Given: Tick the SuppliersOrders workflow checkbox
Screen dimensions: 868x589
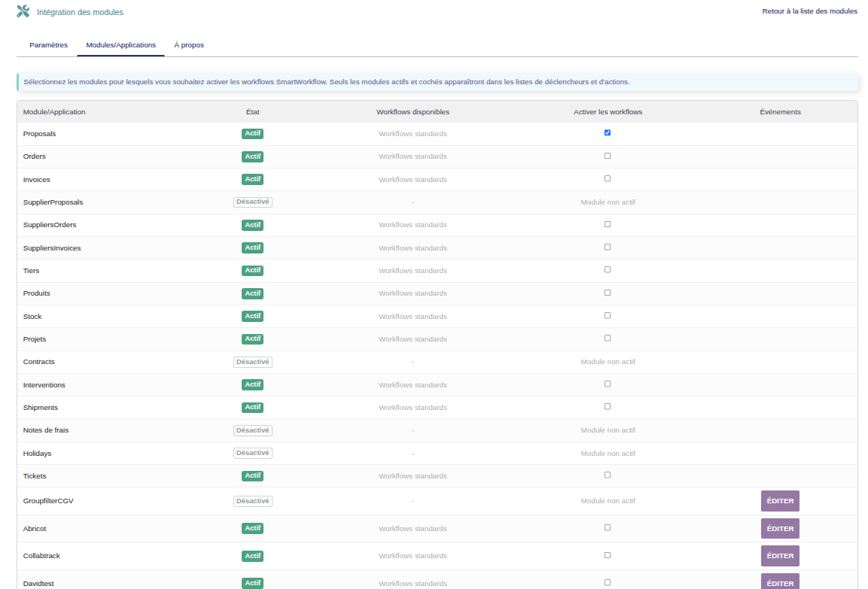Looking at the screenshot, I should point(608,224).
